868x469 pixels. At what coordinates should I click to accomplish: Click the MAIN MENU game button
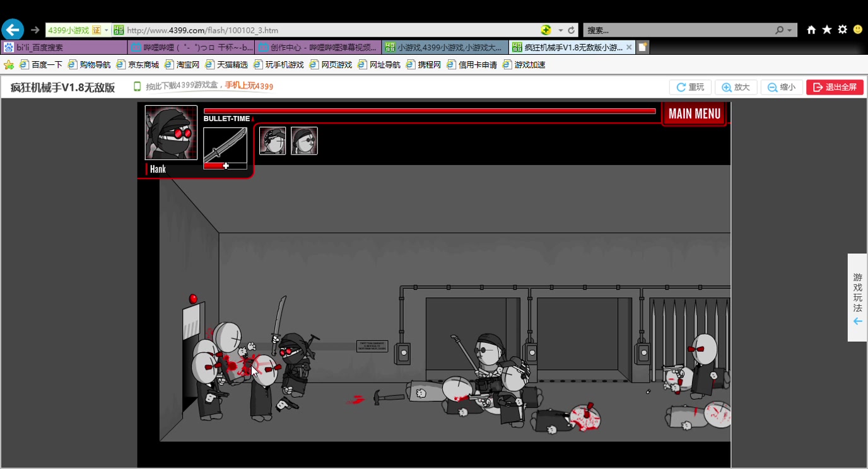pyautogui.click(x=694, y=114)
